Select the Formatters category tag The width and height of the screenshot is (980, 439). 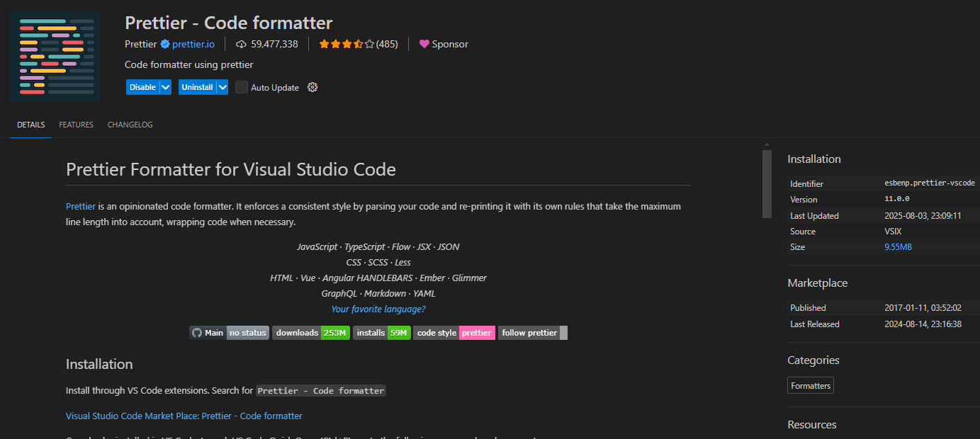tap(811, 386)
